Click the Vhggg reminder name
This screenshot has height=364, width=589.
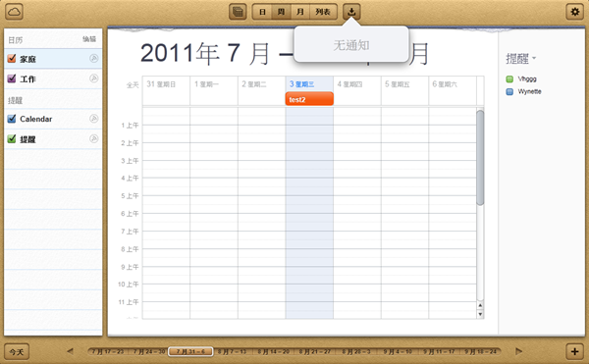click(x=527, y=78)
